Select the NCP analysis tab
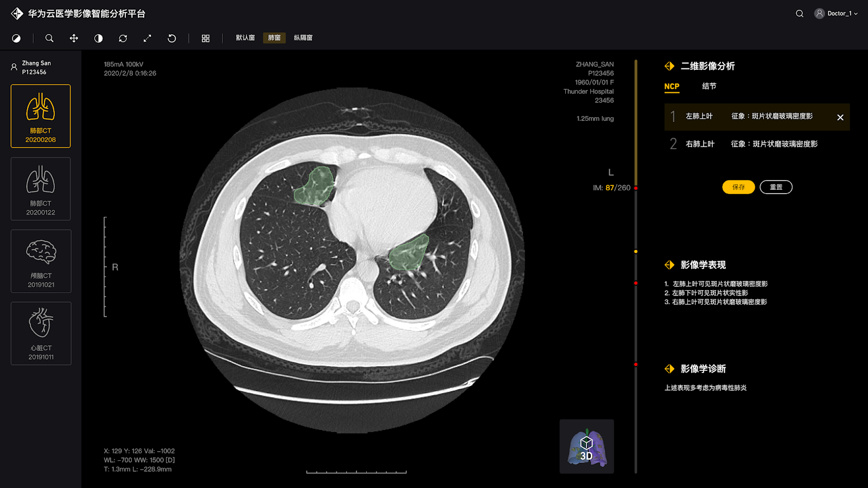This screenshot has height=488, width=868. (x=672, y=86)
